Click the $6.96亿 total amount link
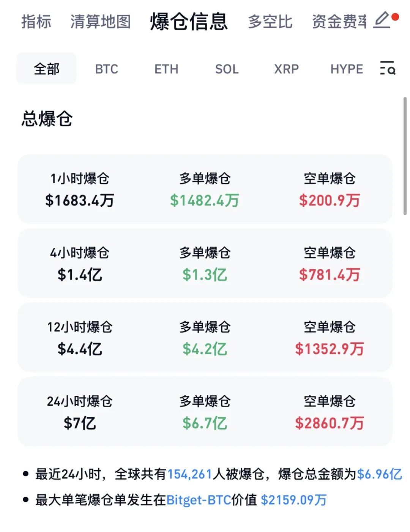The height and width of the screenshot is (532, 410). (379, 474)
